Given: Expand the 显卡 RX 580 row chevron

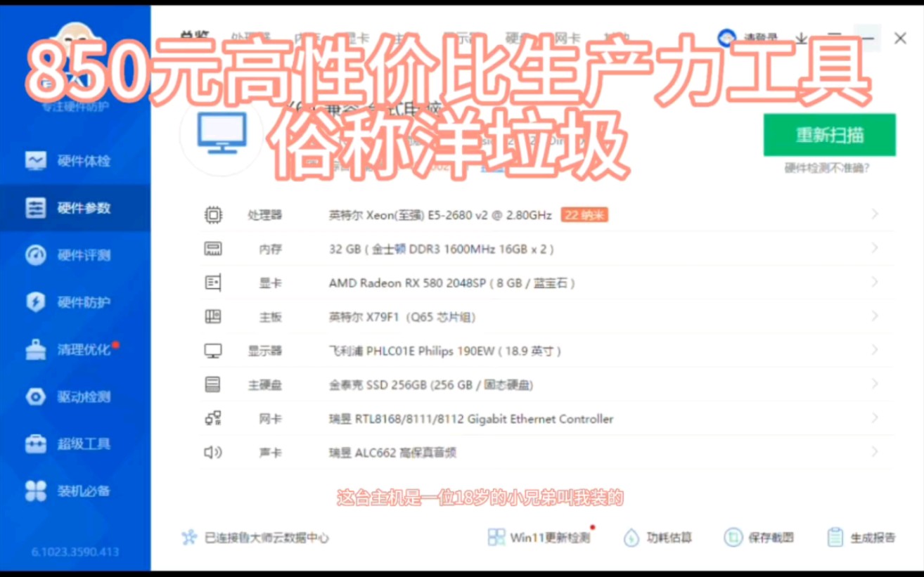Looking at the screenshot, I should 875,282.
